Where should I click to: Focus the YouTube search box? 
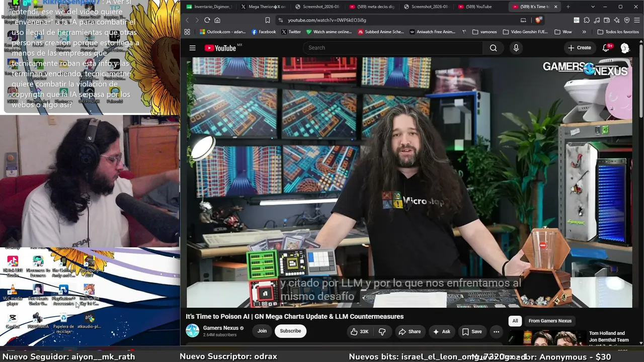(x=392, y=48)
